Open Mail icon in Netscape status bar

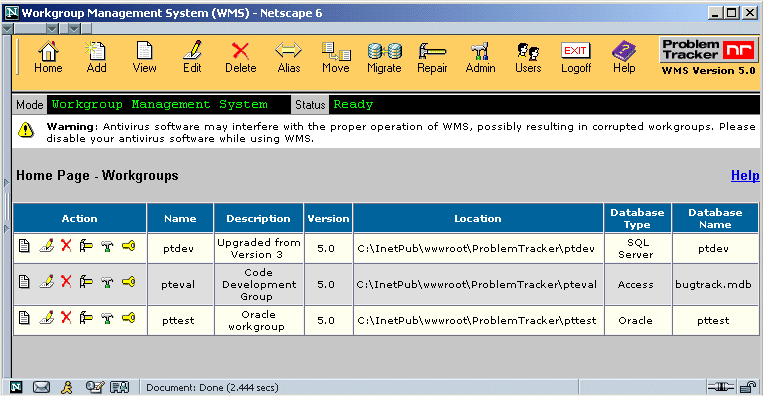click(x=41, y=387)
